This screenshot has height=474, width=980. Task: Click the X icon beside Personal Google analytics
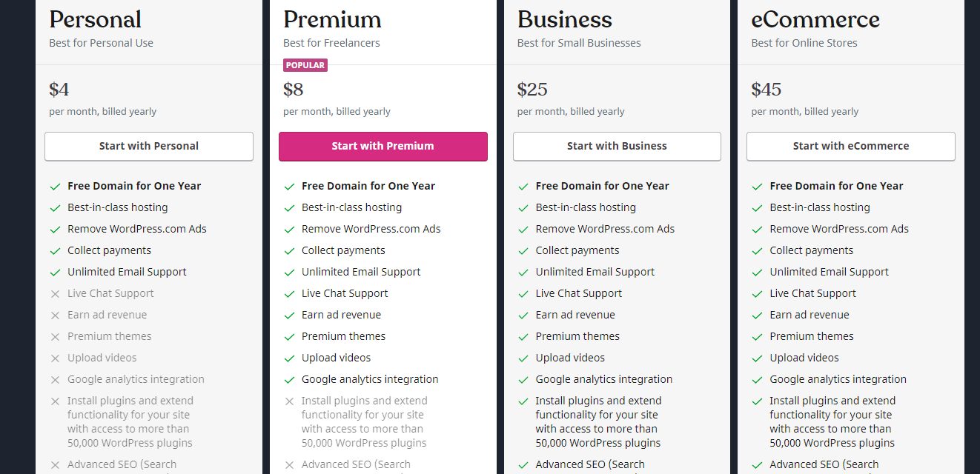click(x=55, y=380)
